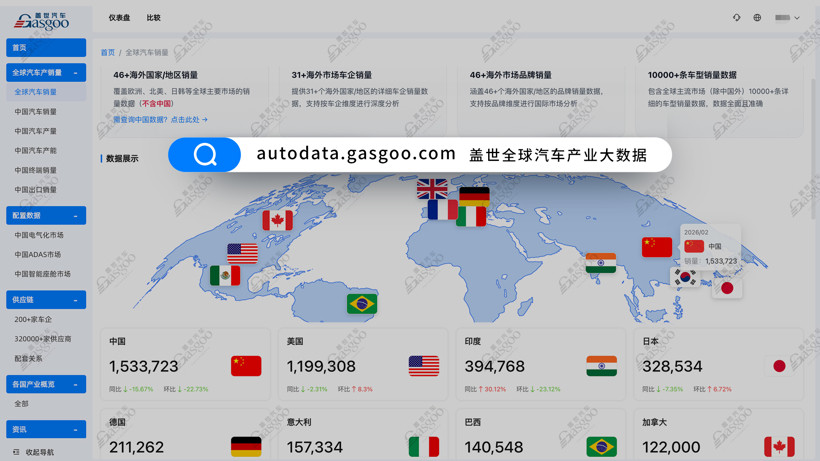
Task: Click the 中国 sales card showing 1,533,723
Action: point(186,365)
